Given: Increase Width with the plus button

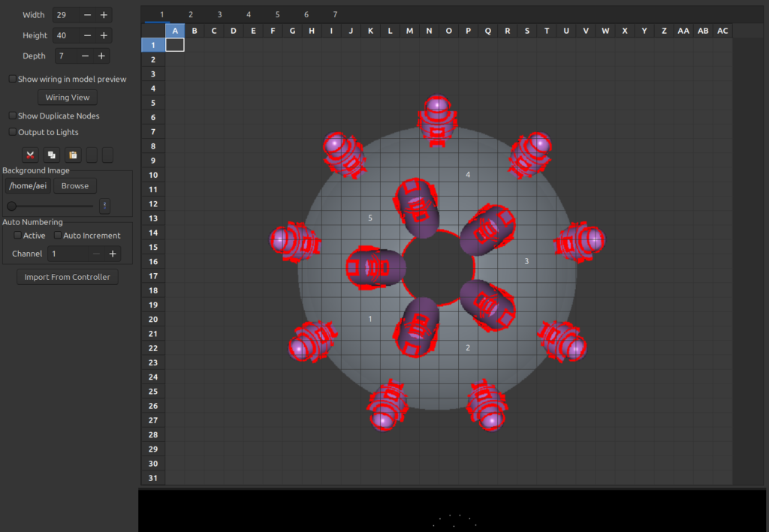Looking at the screenshot, I should [x=104, y=15].
